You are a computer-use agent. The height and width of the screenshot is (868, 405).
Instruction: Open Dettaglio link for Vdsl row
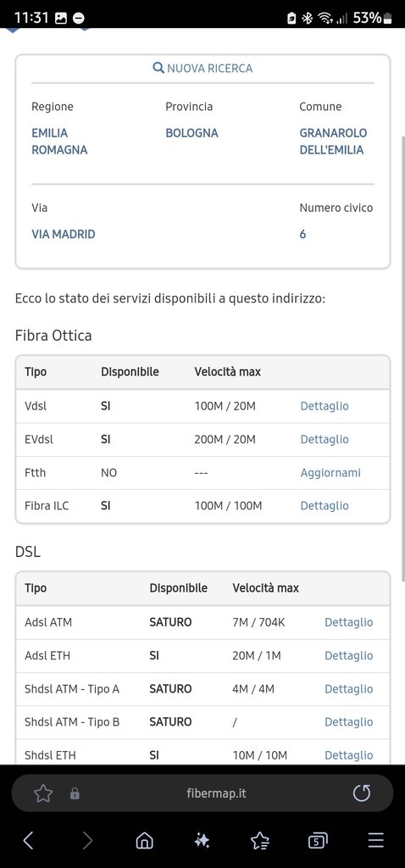(325, 406)
